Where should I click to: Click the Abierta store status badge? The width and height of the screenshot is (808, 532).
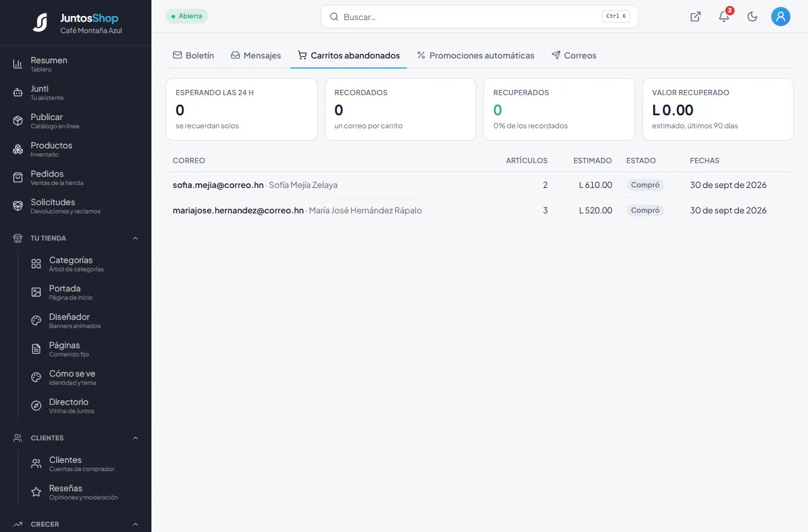[187, 16]
